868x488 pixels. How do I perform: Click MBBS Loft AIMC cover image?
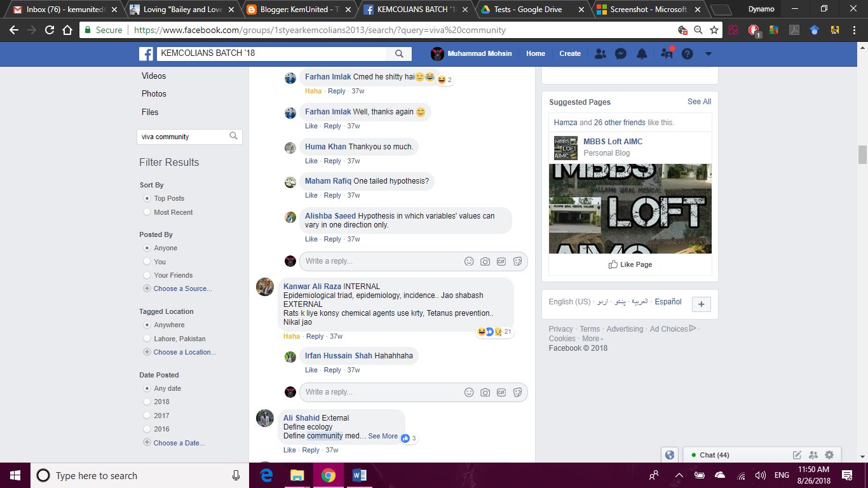point(630,208)
